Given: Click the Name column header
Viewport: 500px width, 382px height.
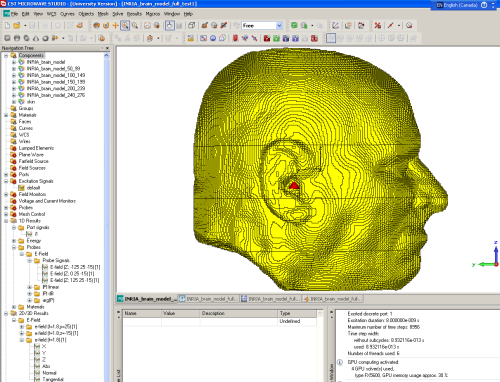Looking at the screenshot, I should pos(142,313).
